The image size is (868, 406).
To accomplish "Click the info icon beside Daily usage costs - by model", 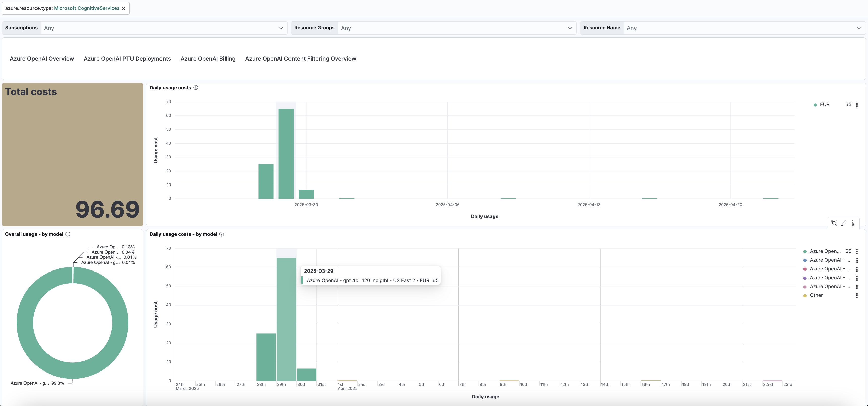I will tap(222, 234).
